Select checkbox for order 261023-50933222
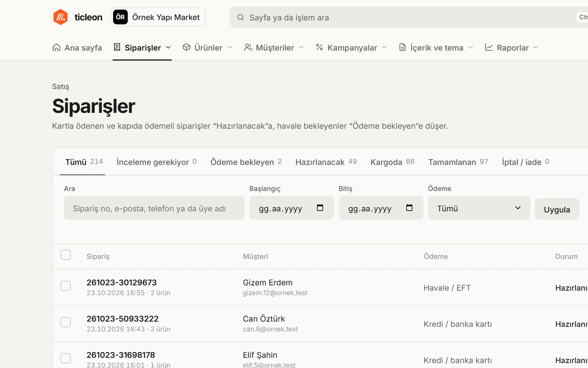The height and width of the screenshot is (368, 588). [x=65, y=322]
